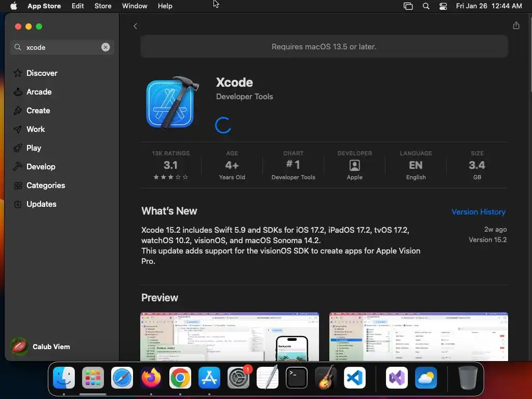This screenshot has height=399, width=532.
Task: Click the EN English language block
Action: (416, 165)
